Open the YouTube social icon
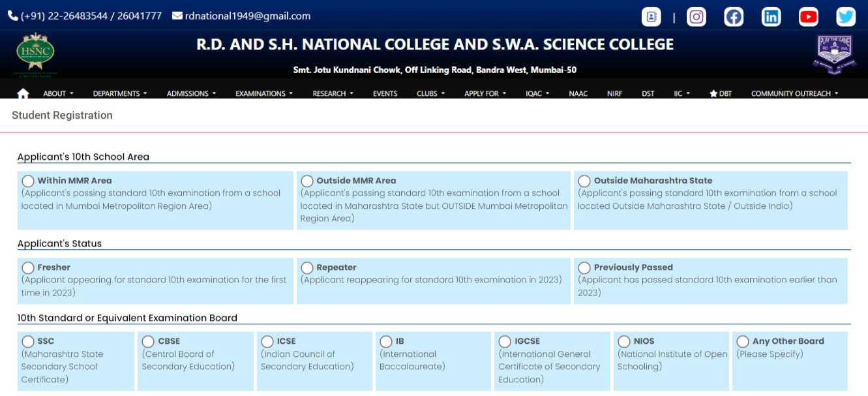 click(x=809, y=17)
